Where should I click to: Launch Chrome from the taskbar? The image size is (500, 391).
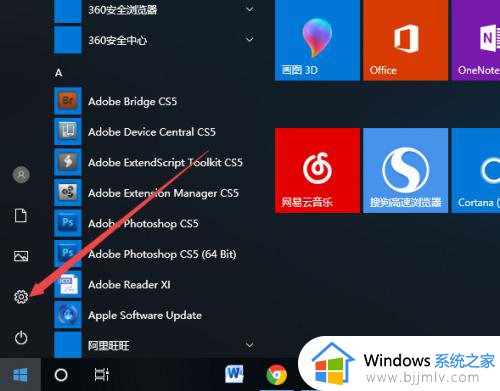277,375
